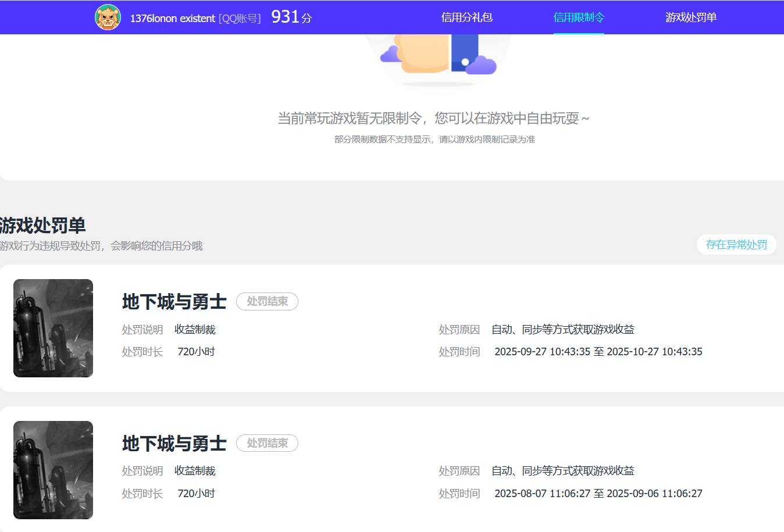Click the 931分 credit score display
The image size is (784, 532).
[290, 17]
